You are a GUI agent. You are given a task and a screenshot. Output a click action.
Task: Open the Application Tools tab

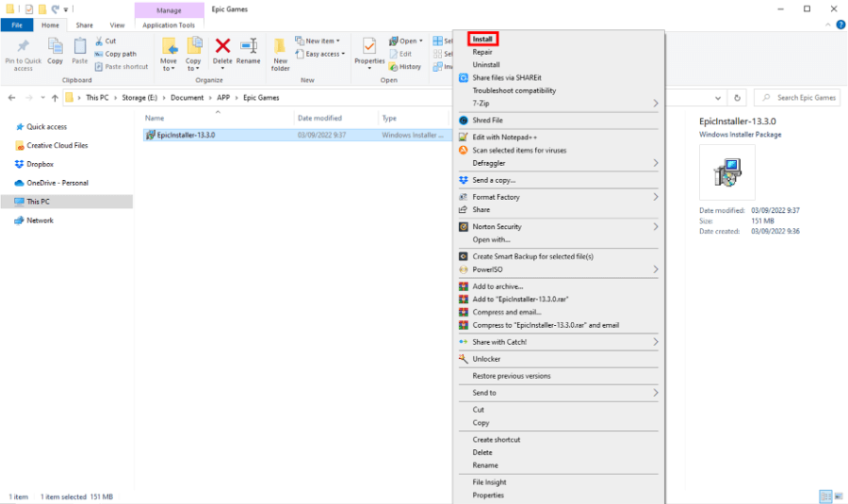[169, 24]
